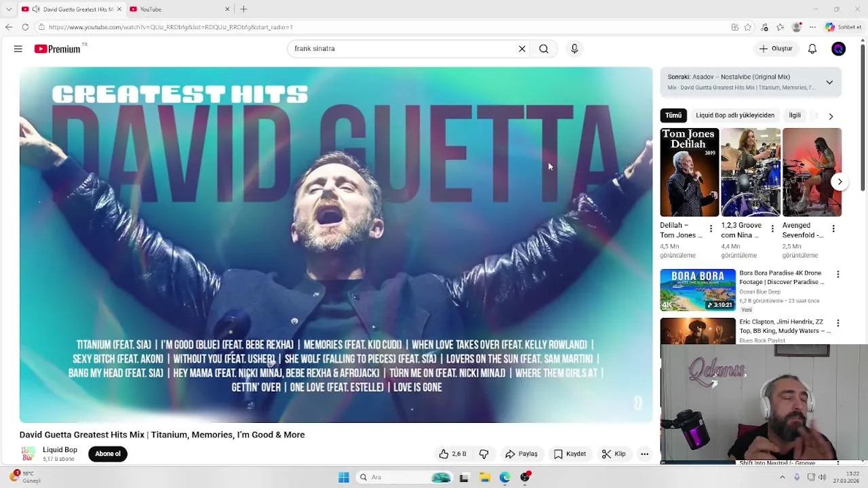868x488 pixels.
Task: Open YouTube notifications bell
Action: (x=812, y=49)
